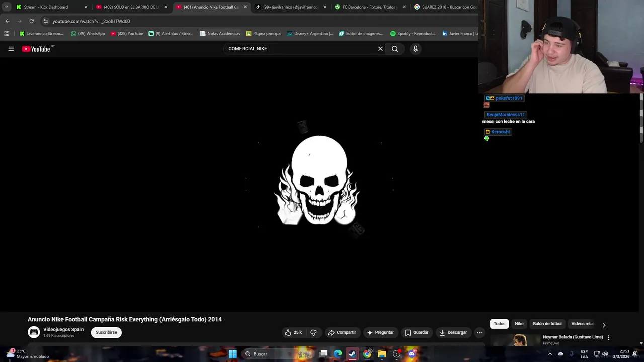Open File Explorer from taskbar
The image size is (644, 362).
point(382,354)
